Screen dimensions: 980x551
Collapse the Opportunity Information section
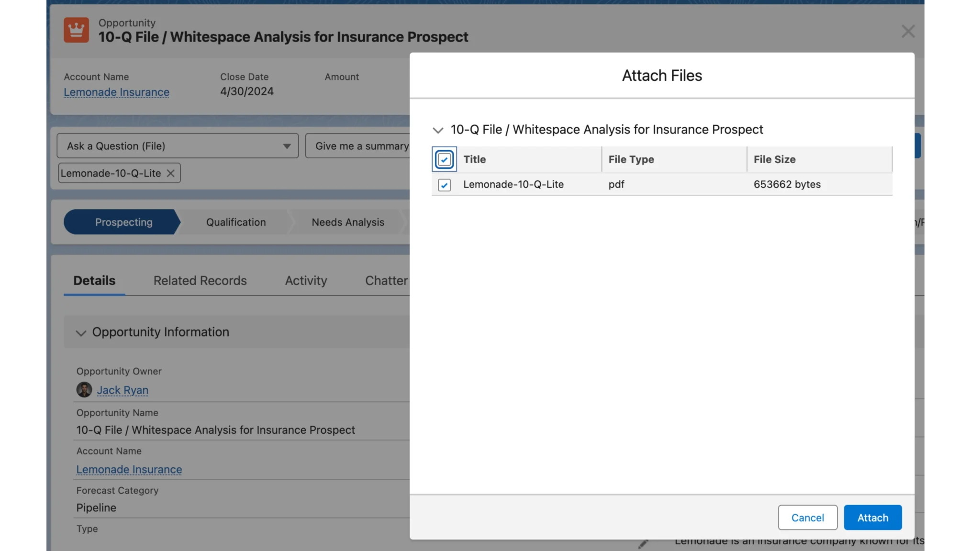click(x=81, y=332)
